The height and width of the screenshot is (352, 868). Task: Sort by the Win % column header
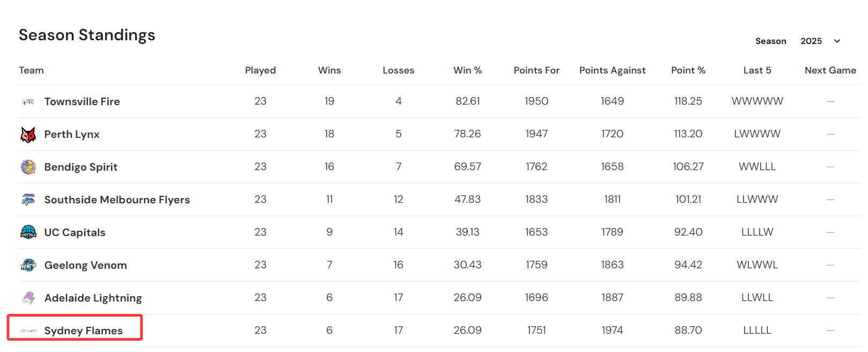pyautogui.click(x=468, y=70)
